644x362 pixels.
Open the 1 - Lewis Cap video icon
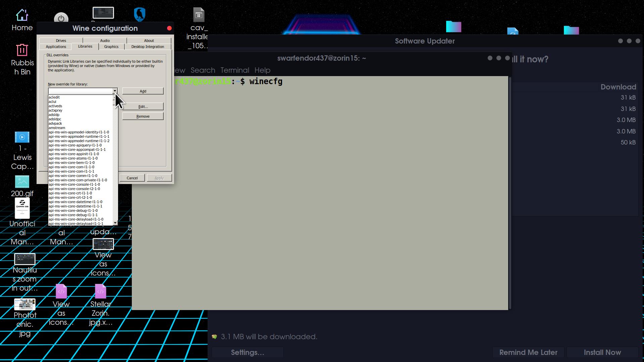point(22,137)
